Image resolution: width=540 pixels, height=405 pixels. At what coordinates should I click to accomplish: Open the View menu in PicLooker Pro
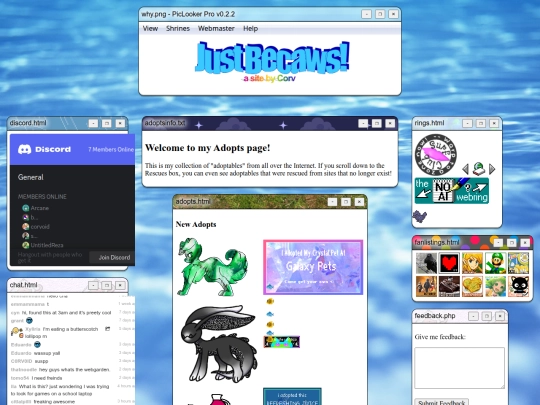click(150, 29)
